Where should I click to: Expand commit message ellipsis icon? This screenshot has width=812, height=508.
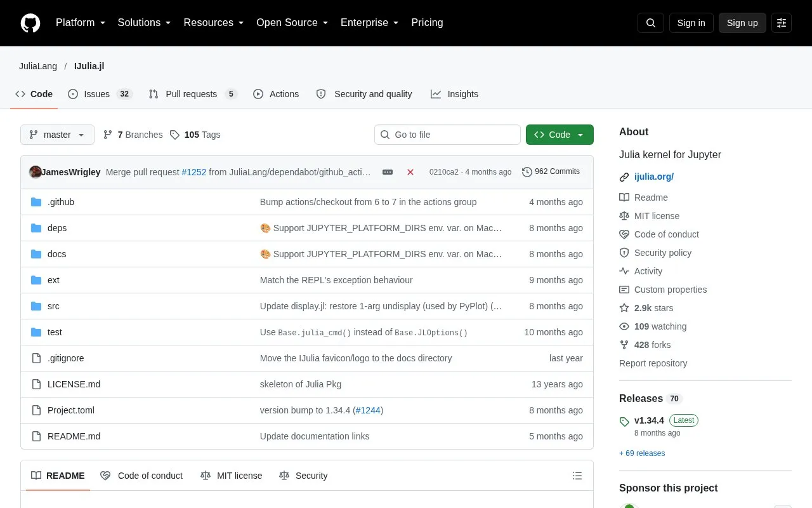pyautogui.click(x=388, y=172)
